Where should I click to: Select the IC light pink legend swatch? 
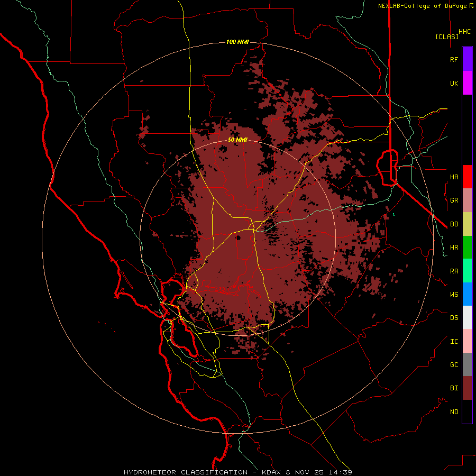[467, 341]
